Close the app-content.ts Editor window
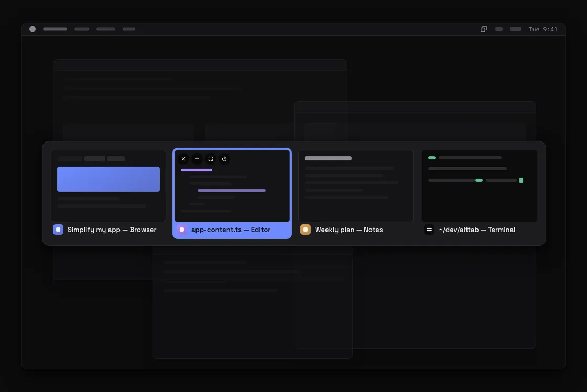Viewport: 587px width, 392px height. (183, 159)
